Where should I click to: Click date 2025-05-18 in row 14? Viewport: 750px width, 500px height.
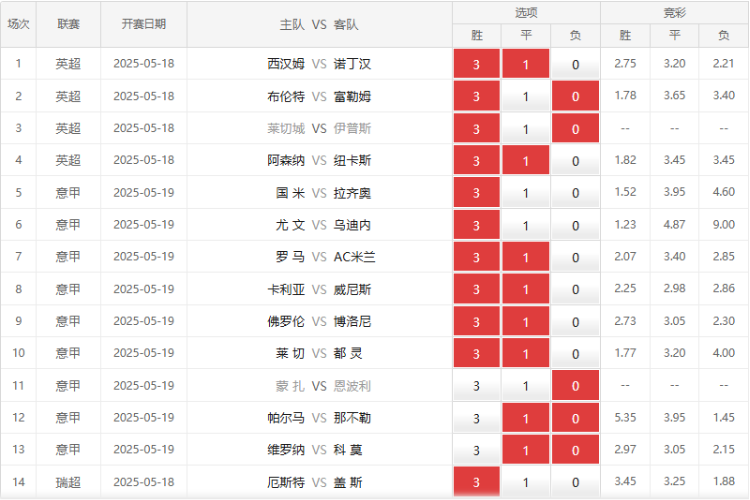143,482
